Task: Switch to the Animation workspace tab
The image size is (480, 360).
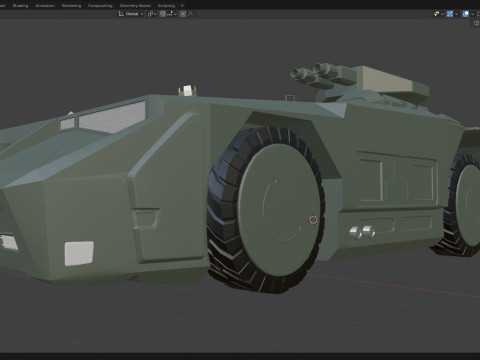Action: click(x=45, y=6)
